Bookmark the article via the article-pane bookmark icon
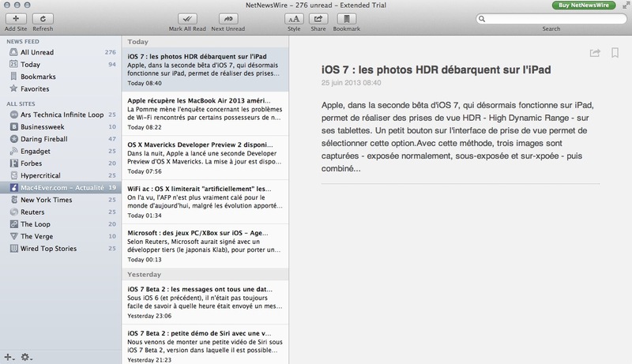 tap(615, 53)
